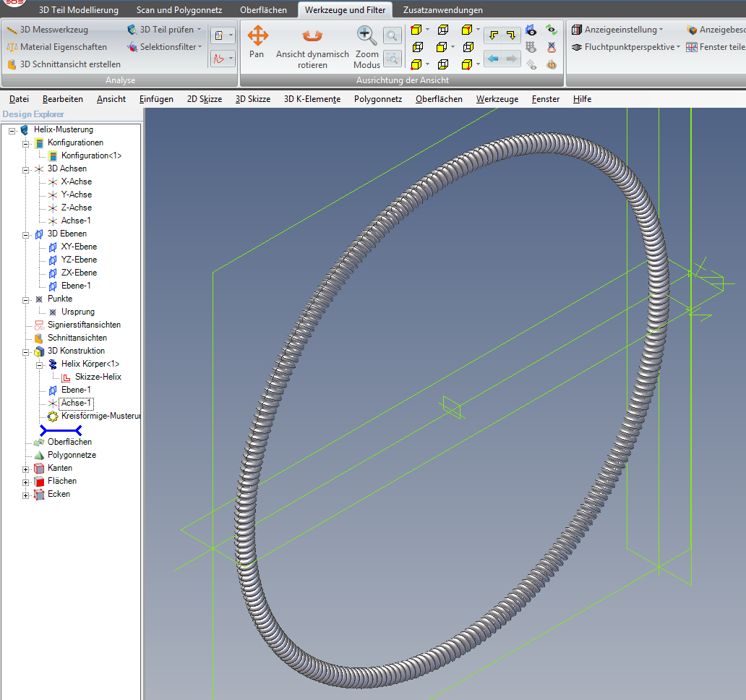746x700 pixels.
Task: Collapse the Helix Körper<1> node
Action: [x=40, y=365]
